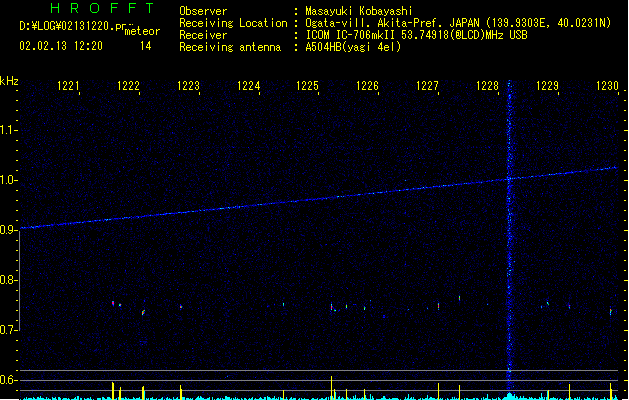Screen dimensions: 629x400
Task: Click the 'Receiving Location' label
Action: (233, 23)
